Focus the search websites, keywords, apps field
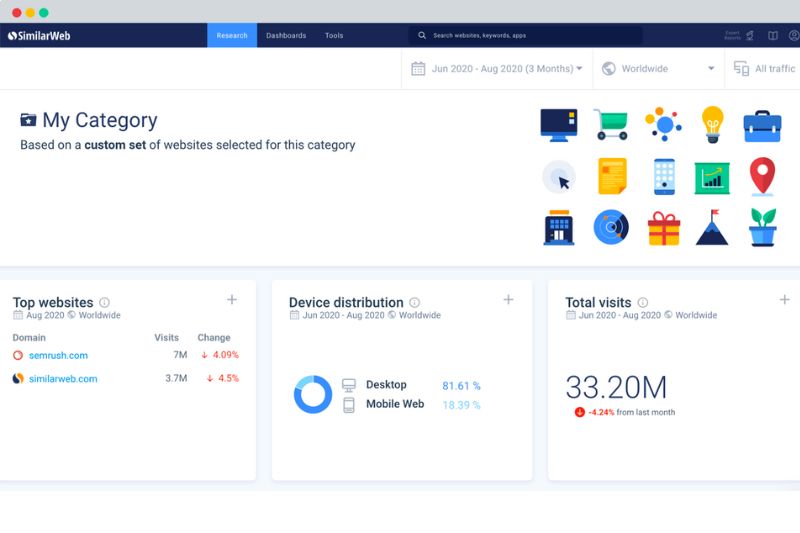Image resolution: width=800 pixels, height=533 pixels. tap(525, 35)
